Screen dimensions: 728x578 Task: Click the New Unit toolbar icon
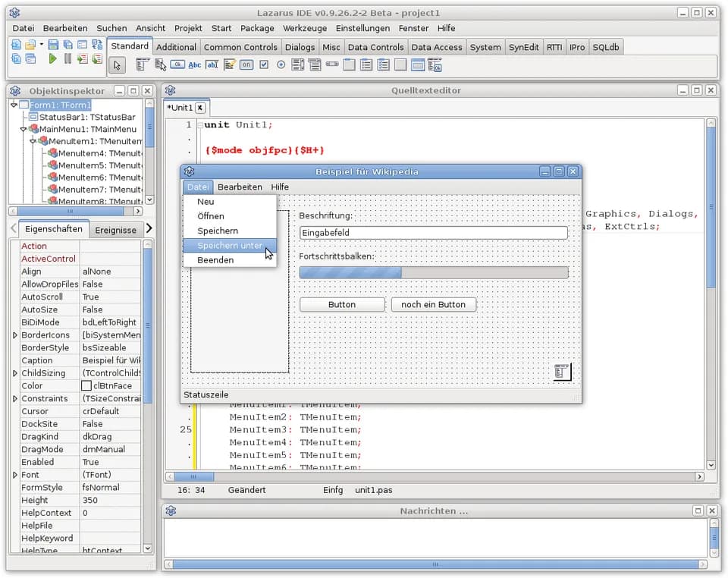point(16,45)
